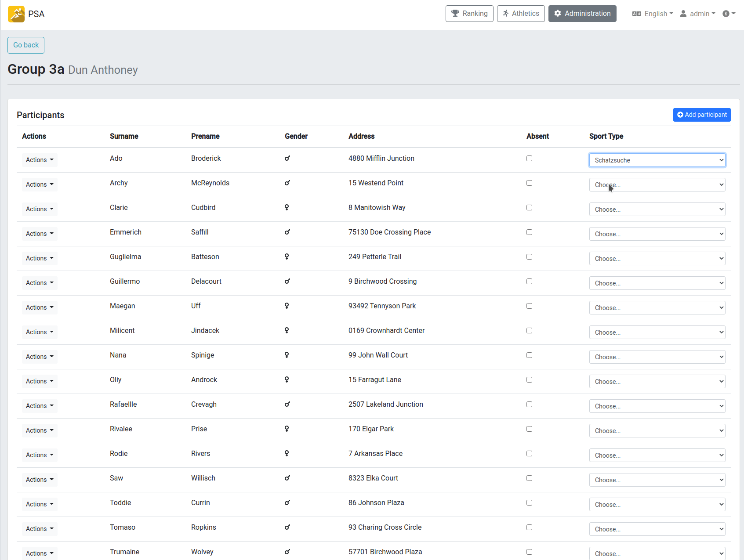Click the female gender icon for Rodie
744x560 pixels.
tap(287, 454)
